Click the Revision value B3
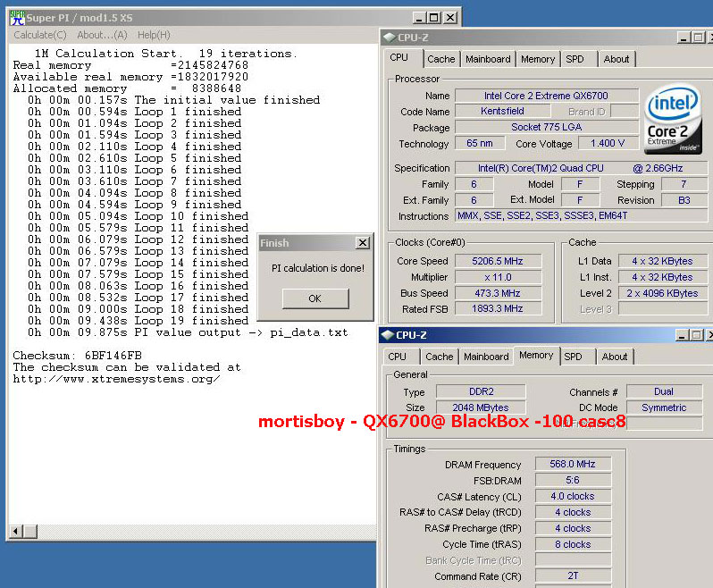 click(684, 200)
